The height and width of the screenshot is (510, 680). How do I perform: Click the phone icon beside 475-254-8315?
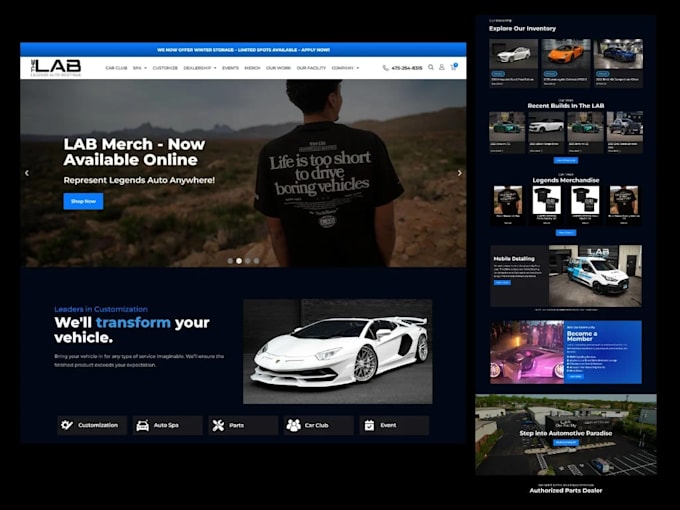(x=385, y=68)
